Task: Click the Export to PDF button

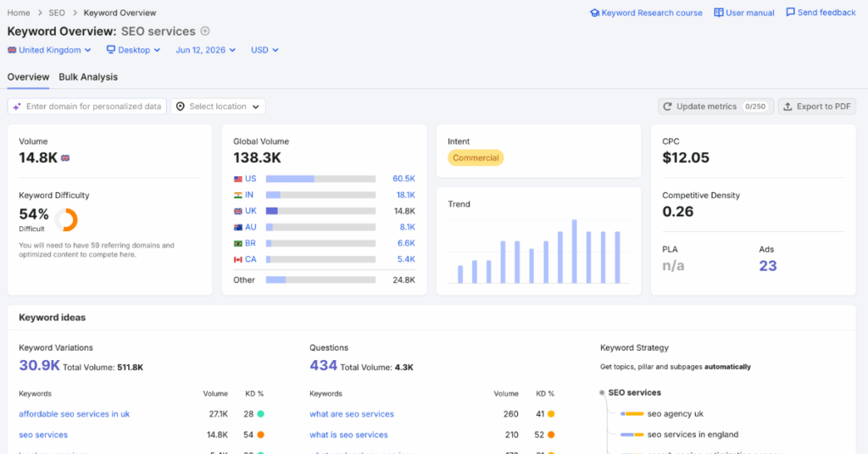Action: pyautogui.click(x=817, y=106)
